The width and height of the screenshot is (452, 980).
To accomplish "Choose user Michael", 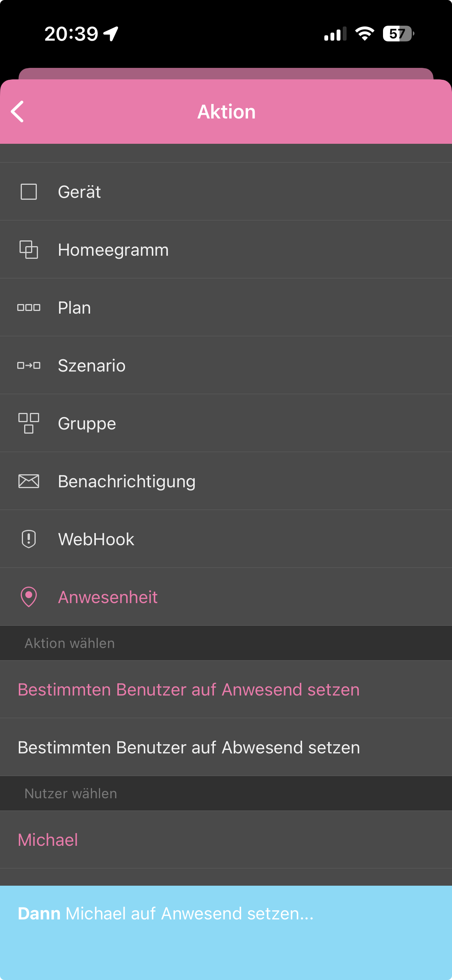I will point(48,840).
